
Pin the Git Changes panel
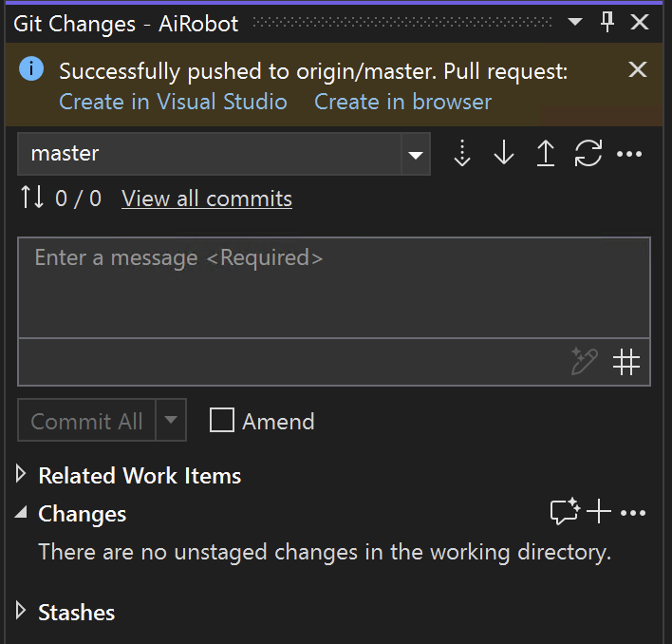tap(607, 22)
